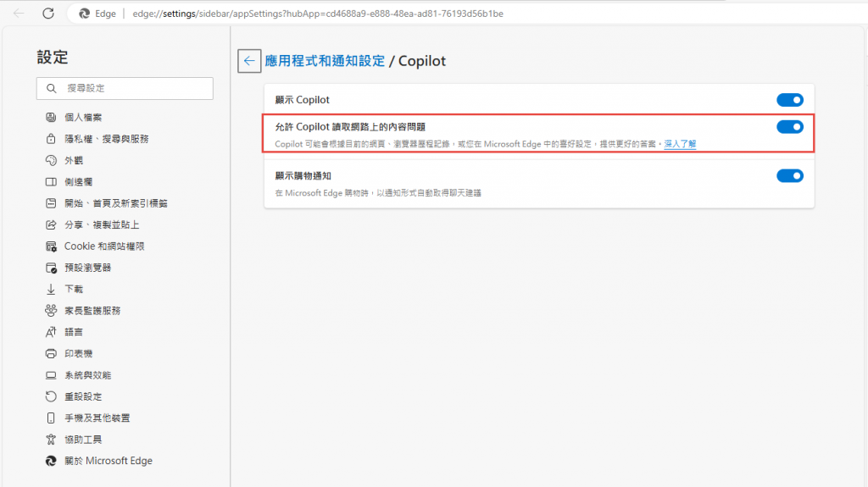This screenshot has height=487, width=868.
Task: Click the download arrow icon for 下載
Action: click(x=51, y=290)
